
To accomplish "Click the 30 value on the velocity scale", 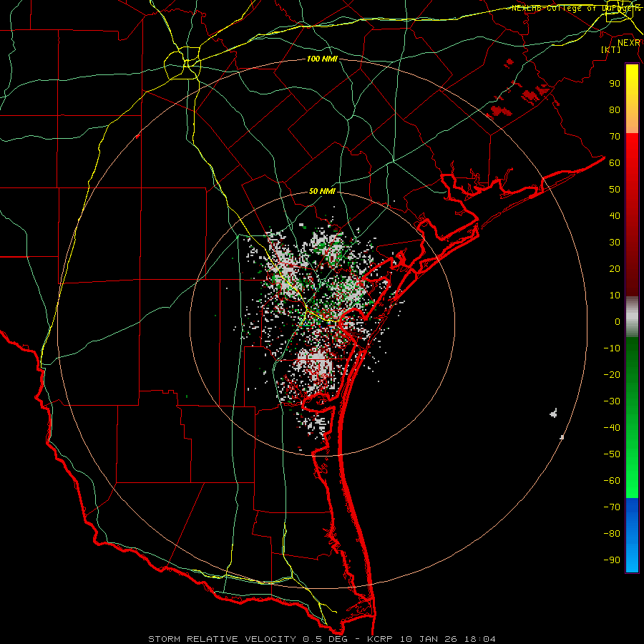I will pos(615,243).
